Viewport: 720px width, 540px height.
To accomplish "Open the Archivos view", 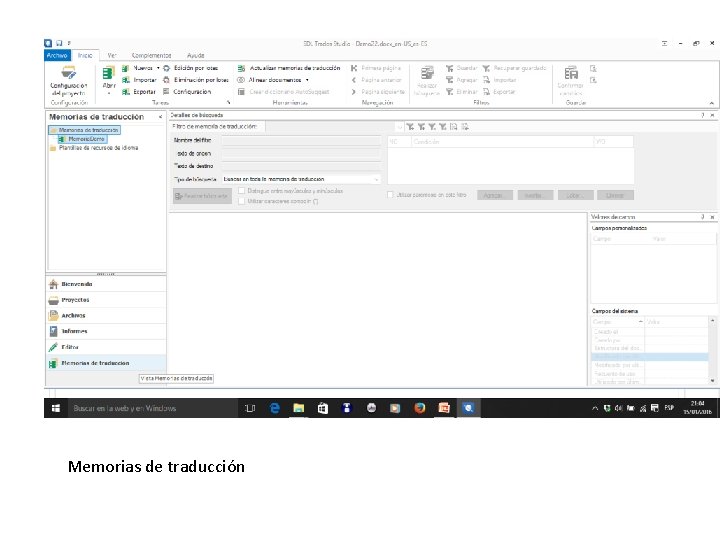I will coord(106,315).
